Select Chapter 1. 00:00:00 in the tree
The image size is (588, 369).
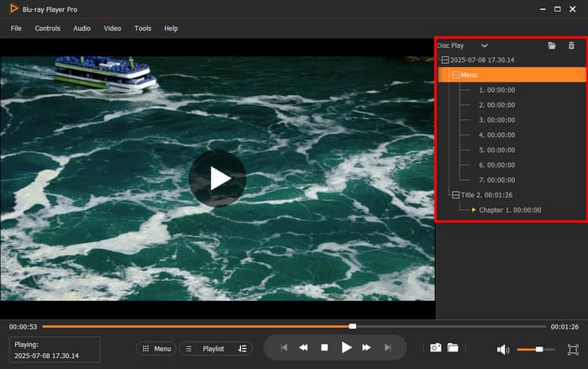(x=510, y=210)
